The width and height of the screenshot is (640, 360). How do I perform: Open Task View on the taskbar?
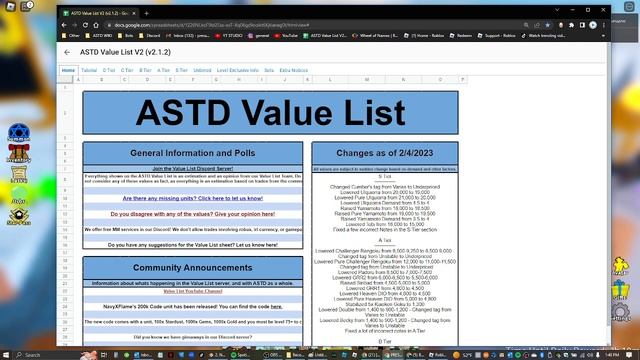coord(104,355)
